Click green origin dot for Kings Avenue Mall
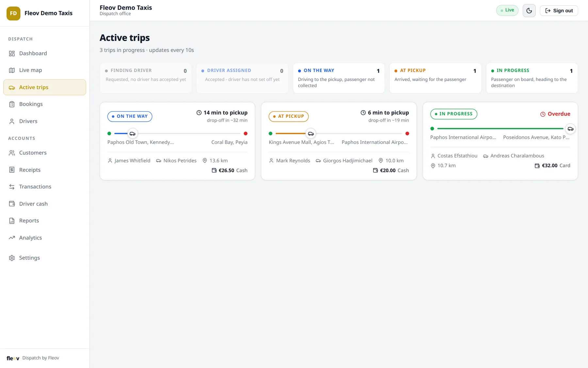Image resolution: width=588 pixels, height=368 pixels. click(270, 133)
